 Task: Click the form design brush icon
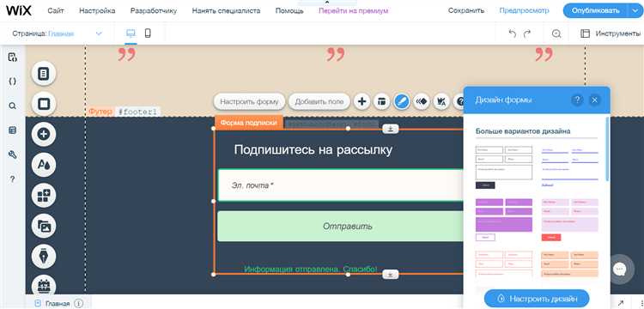tap(402, 101)
